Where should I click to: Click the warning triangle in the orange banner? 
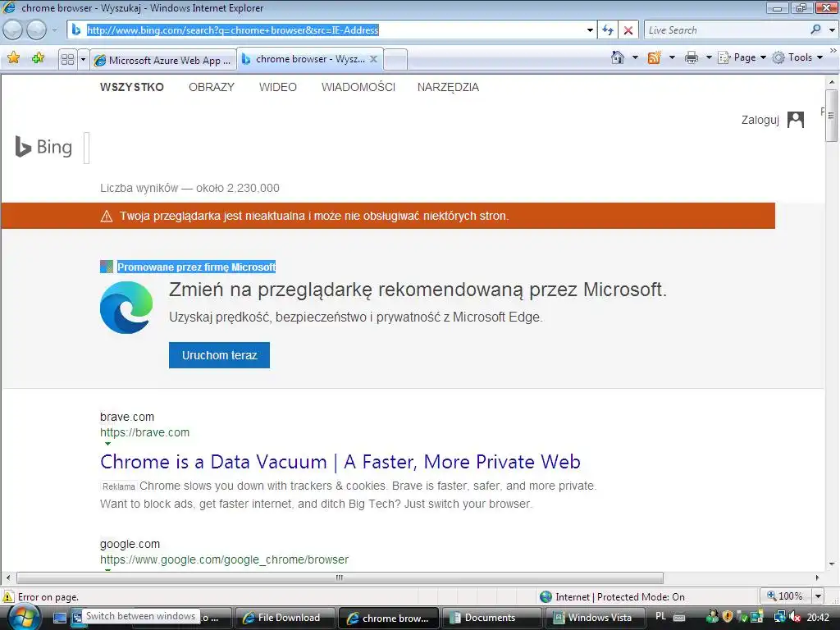point(107,216)
